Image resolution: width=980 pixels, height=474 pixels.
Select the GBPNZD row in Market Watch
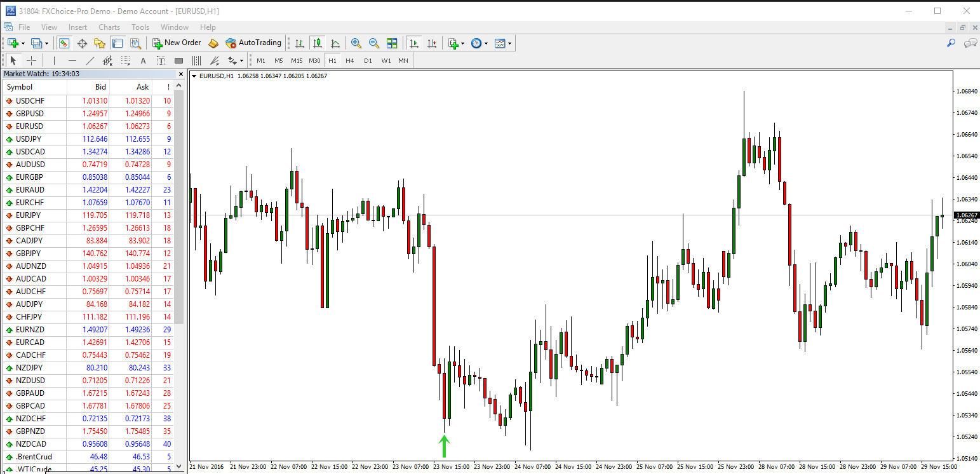pyautogui.click(x=88, y=431)
